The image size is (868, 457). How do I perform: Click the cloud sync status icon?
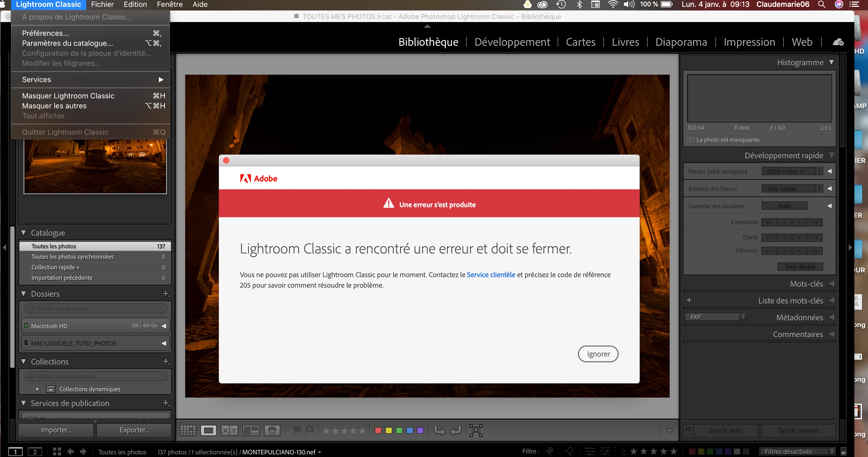click(838, 42)
